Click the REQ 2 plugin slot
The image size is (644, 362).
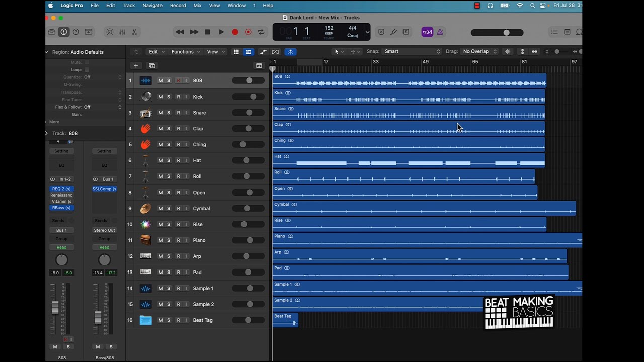point(61,189)
